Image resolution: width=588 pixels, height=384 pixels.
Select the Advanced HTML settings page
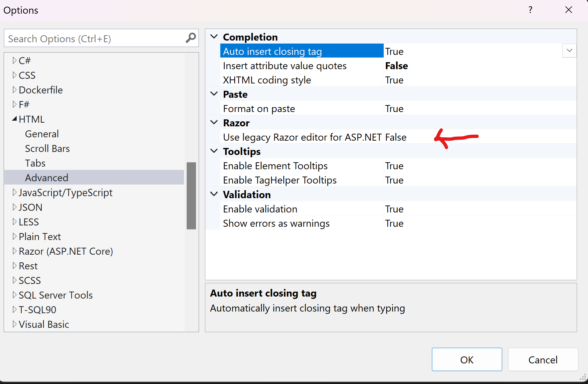point(46,177)
